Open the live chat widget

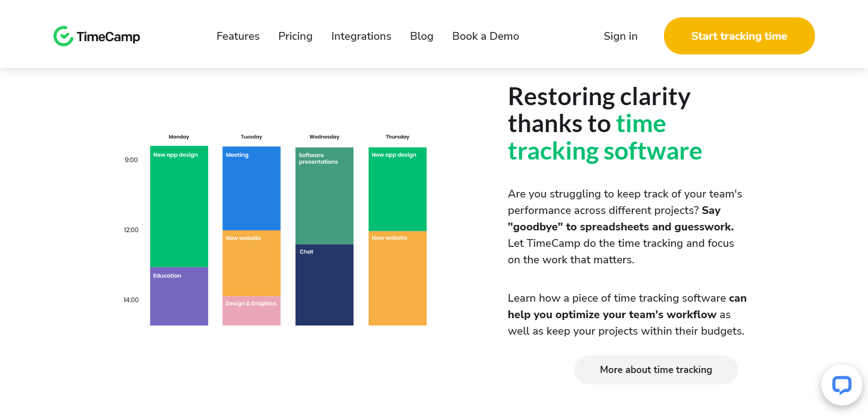(x=841, y=385)
